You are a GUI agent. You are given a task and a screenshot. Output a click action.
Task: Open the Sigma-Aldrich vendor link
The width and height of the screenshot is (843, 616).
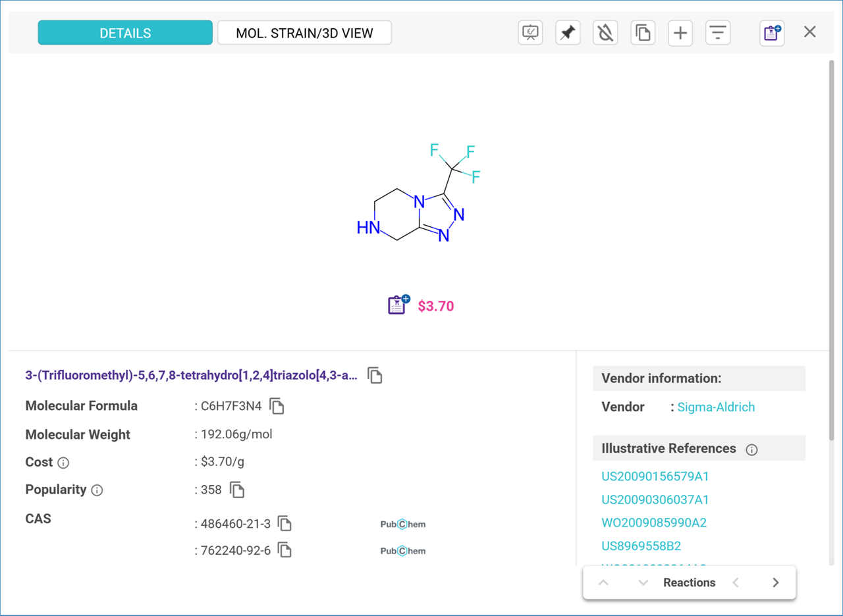tap(716, 407)
